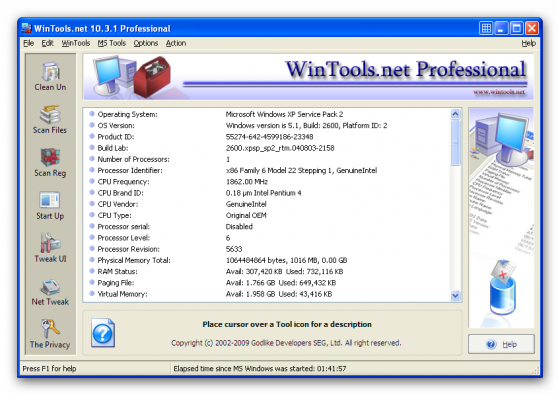Click the 'Microsoft Windows XP Service Pack 2' value

[284, 114]
